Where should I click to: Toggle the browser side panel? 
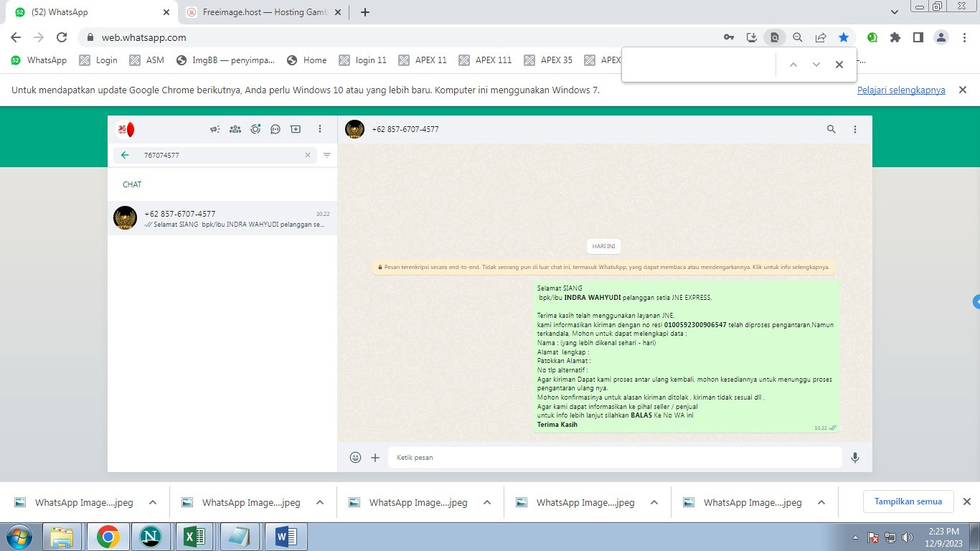(x=918, y=37)
